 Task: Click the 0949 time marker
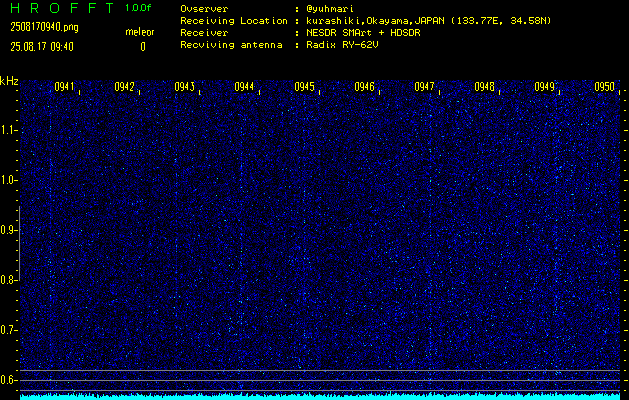tap(544, 87)
